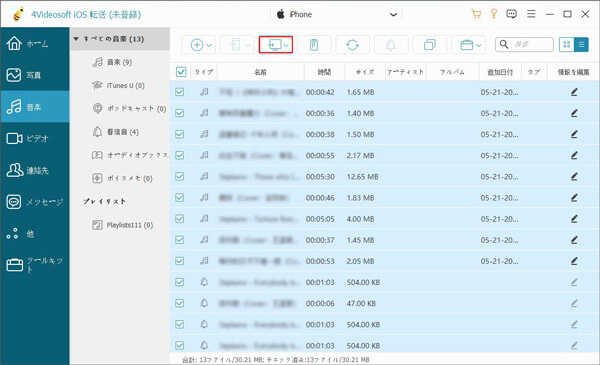Sort by the 名前 column header
The width and height of the screenshot is (600, 365).
261,72
